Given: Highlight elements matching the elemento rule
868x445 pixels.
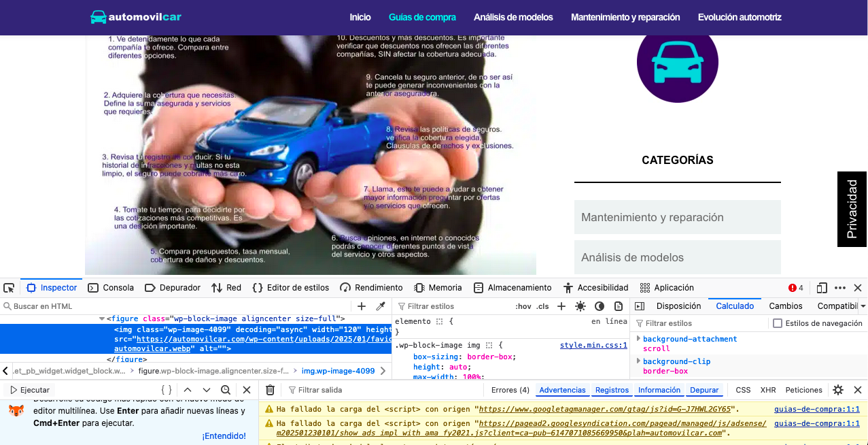Looking at the screenshot, I should click(439, 321).
